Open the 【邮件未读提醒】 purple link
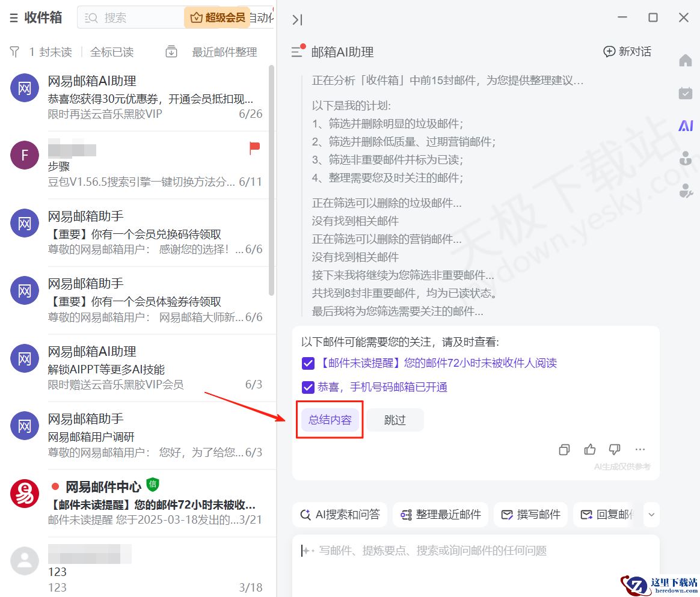The width and height of the screenshot is (700, 597). [438, 363]
